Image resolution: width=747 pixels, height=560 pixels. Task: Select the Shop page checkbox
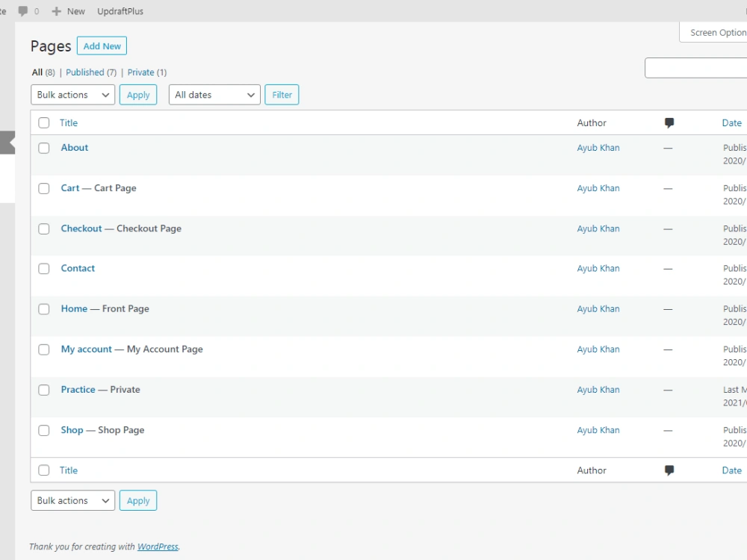44,431
